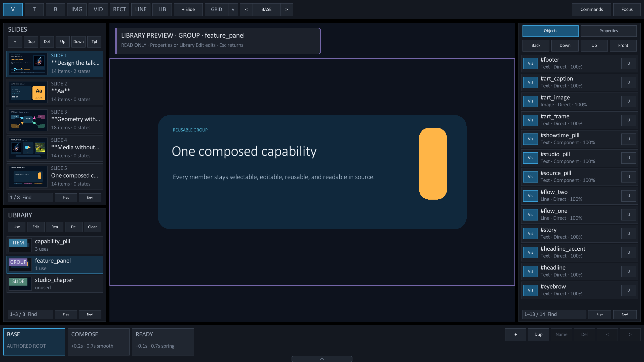Open the Tpl template button
Image resolution: width=644 pixels, height=362 pixels.
[94, 42]
